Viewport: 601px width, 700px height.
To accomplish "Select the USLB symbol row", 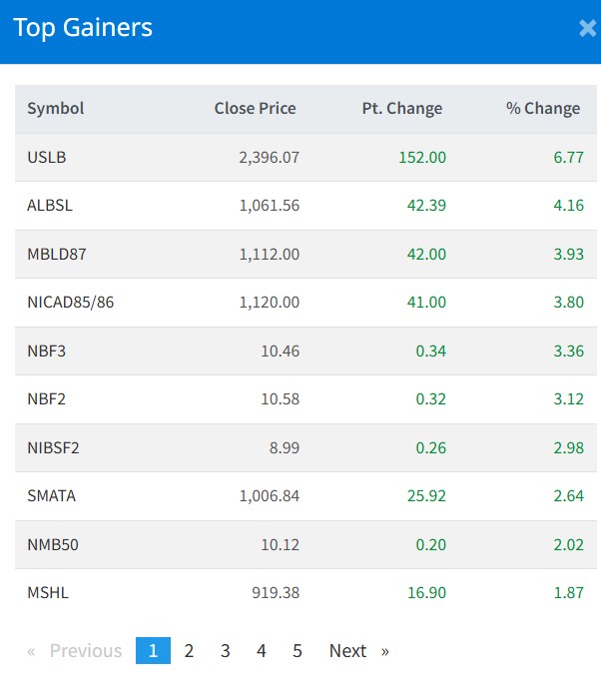I will pos(47,158).
